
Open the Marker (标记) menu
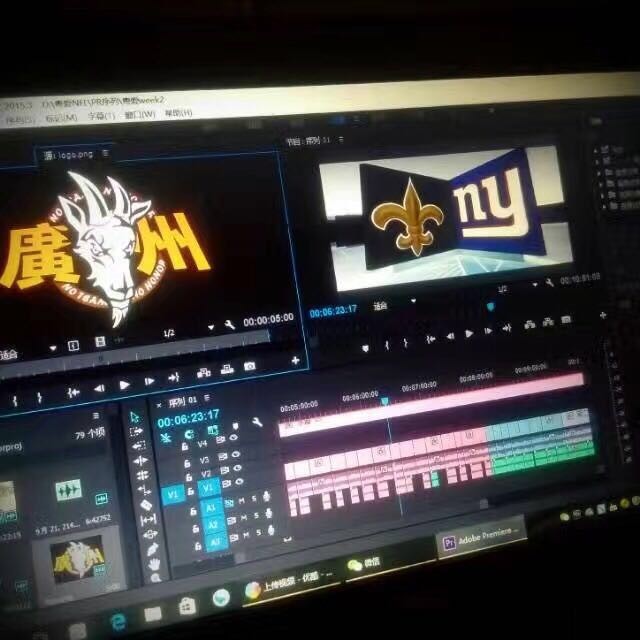tap(61, 118)
